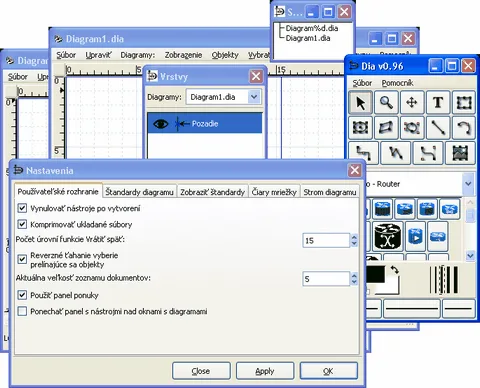Image resolution: width=480 pixels, height=388 pixels.
Task: Select Diagram1.dia in the diagram tree
Action: point(308,38)
